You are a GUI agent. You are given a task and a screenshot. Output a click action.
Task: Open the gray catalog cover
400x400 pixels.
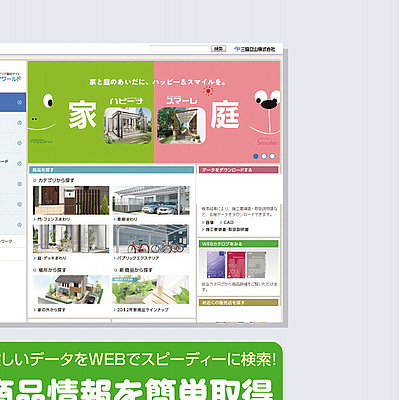pyautogui.click(x=257, y=265)
